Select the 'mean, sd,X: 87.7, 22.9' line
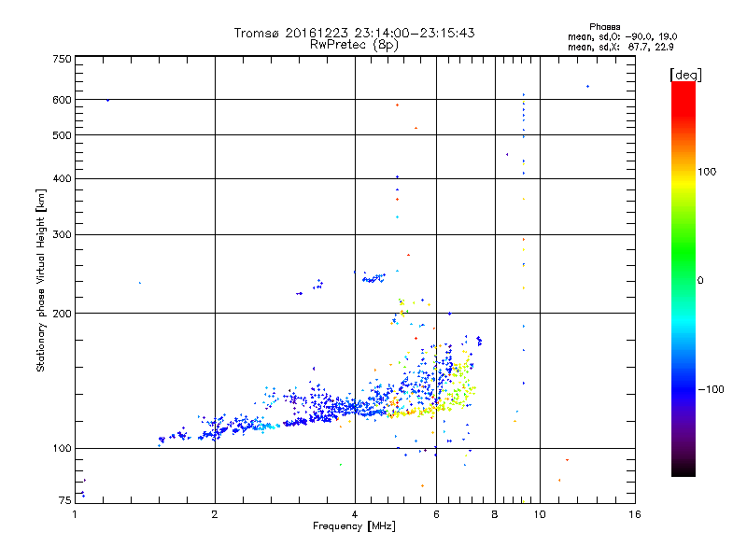The width and height of the screenshot is (747, 560). coord(621,47)
